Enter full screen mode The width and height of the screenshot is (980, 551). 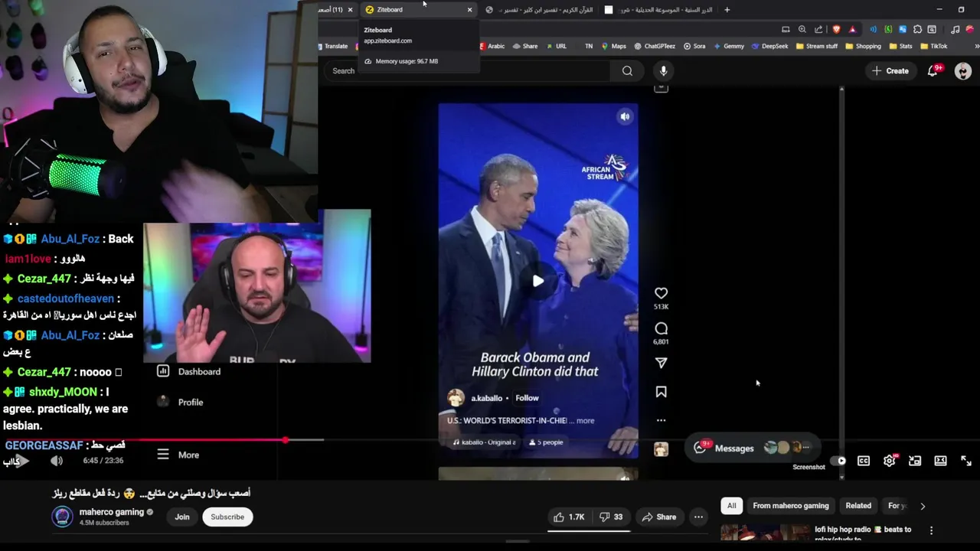[x=966, y=461]
